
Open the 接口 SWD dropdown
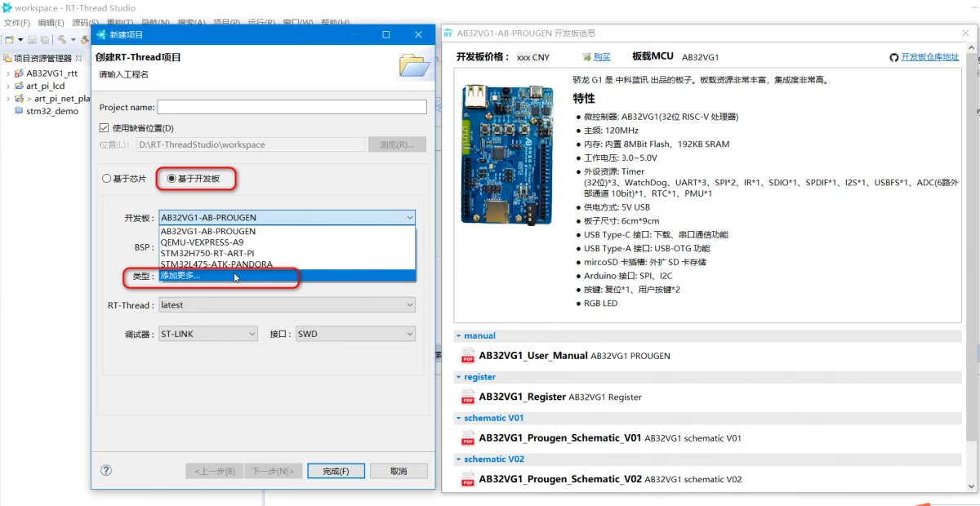point(355,334)
